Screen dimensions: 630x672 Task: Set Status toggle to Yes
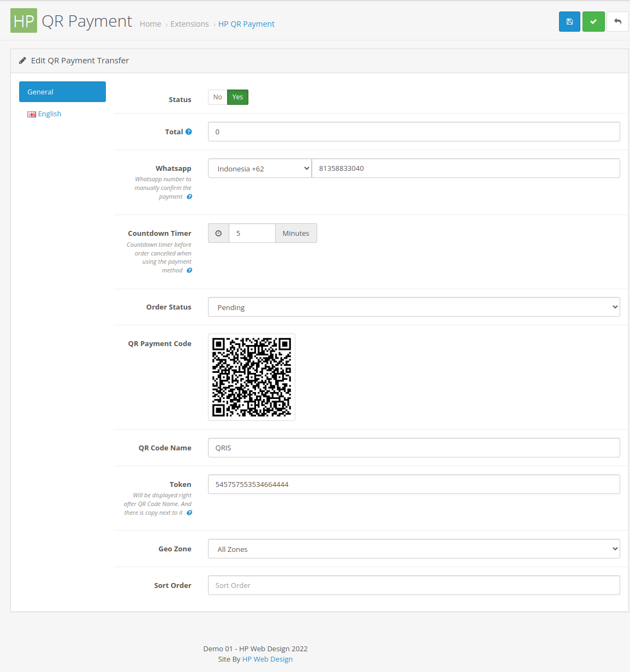tap(237, 97)
